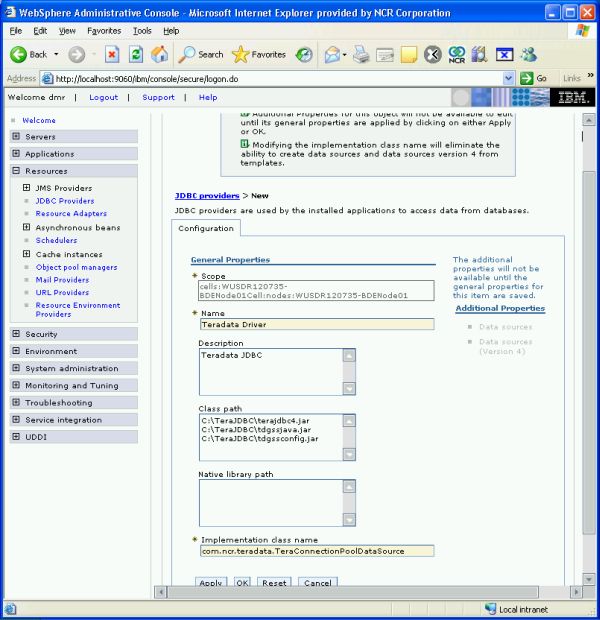Click the Support link
600x620 pixels.
158,97
